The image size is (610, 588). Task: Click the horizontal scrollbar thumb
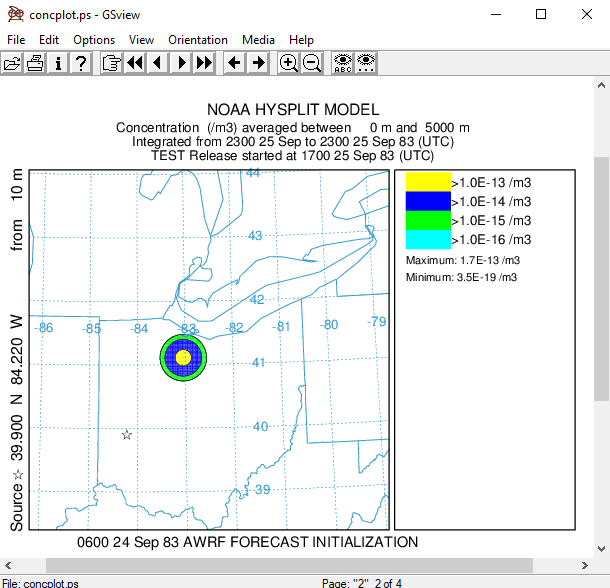coord(289,565)
